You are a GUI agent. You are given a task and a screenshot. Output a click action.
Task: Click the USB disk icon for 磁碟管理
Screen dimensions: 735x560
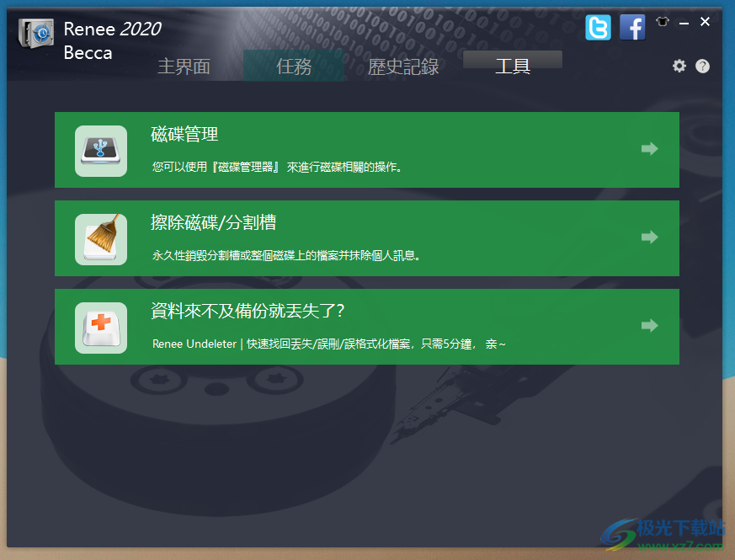[x=101, y=151]
